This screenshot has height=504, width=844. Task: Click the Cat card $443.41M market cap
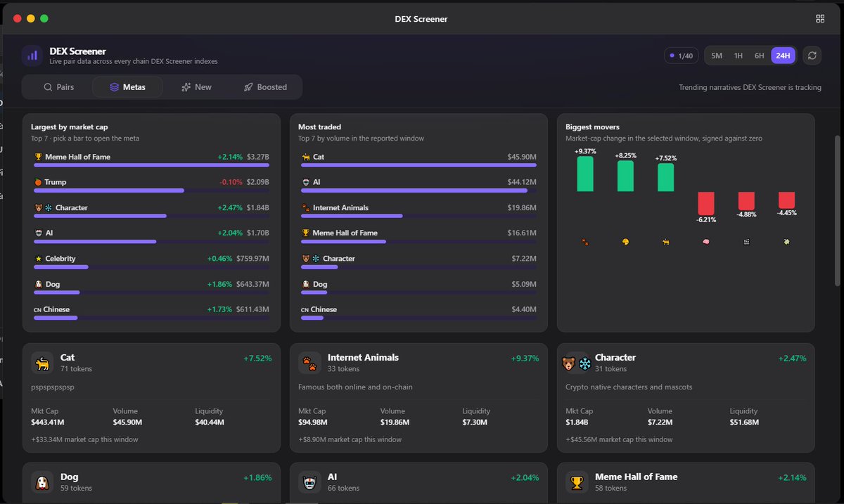(48, 422)
